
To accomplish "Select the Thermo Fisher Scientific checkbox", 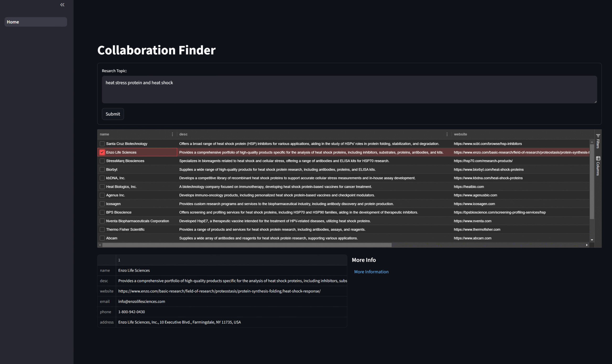I will (x=102, y=230).
